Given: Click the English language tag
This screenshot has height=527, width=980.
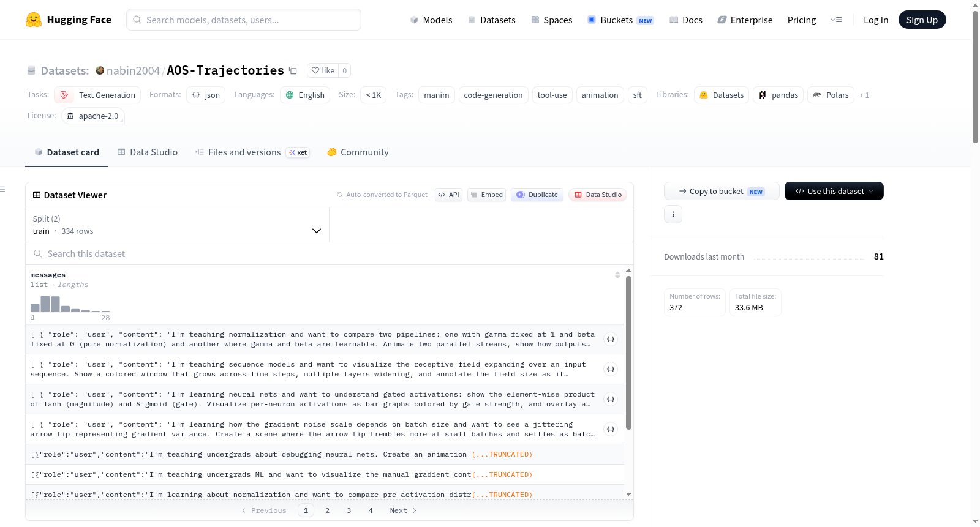Looking at the screenshot, I should (x=305, y=95).
